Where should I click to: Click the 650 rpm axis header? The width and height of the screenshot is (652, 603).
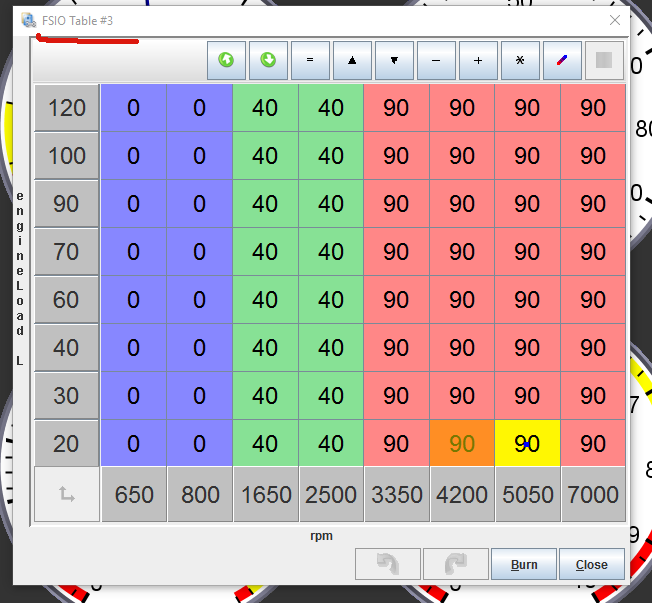(x=133, y=494)
